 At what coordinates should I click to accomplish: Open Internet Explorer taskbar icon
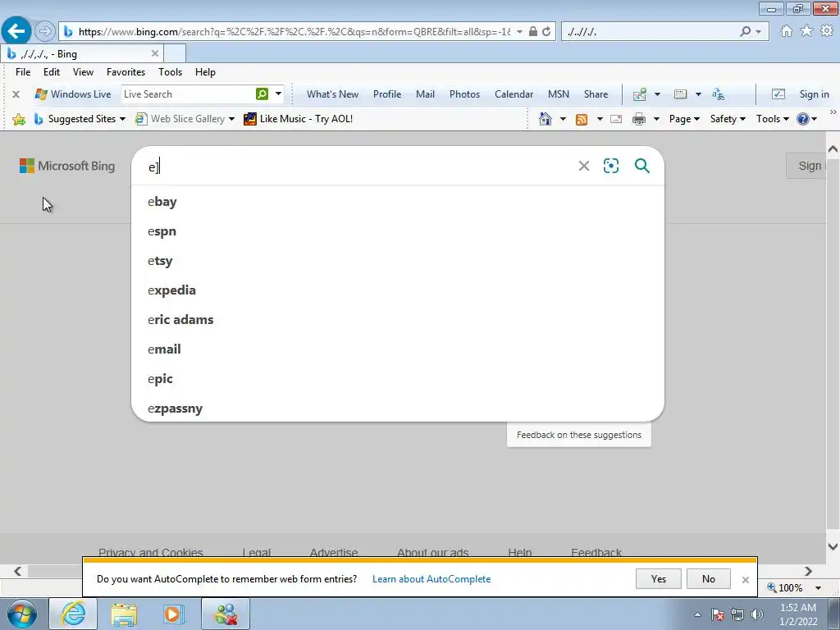[x=73, y=614]
